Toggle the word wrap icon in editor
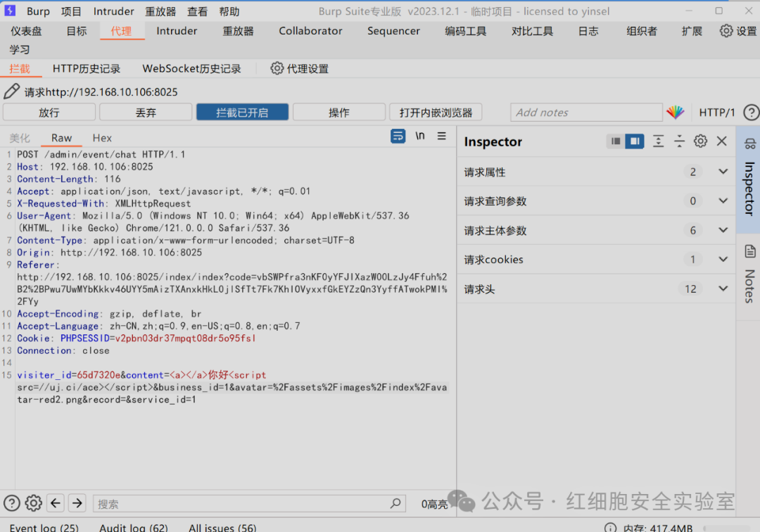 [x=398, y=136]
